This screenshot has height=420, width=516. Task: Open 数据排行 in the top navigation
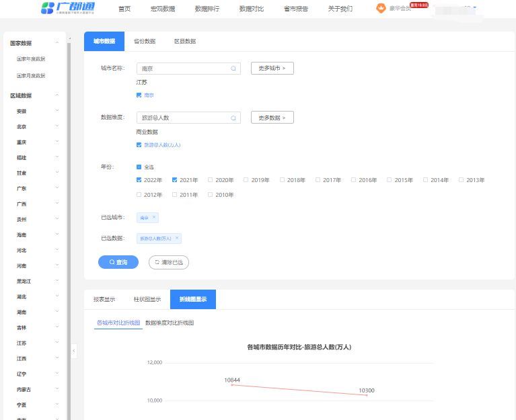click(207, 9)
